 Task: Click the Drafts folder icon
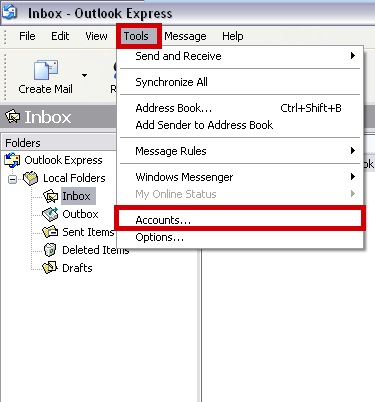(x=50, y=268)
